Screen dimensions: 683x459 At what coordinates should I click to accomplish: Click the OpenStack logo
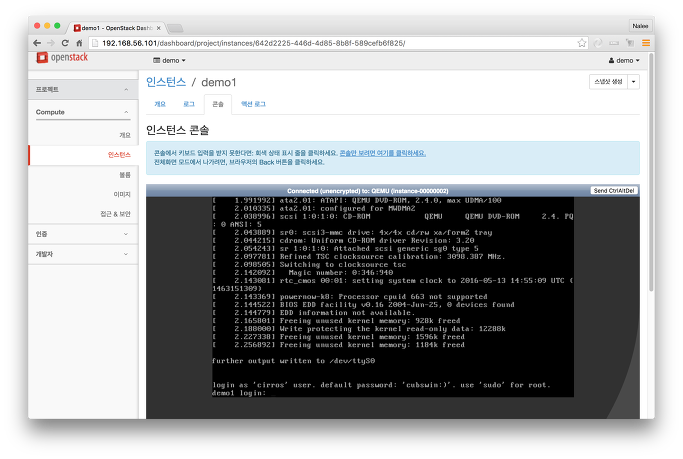pos(62,57)
